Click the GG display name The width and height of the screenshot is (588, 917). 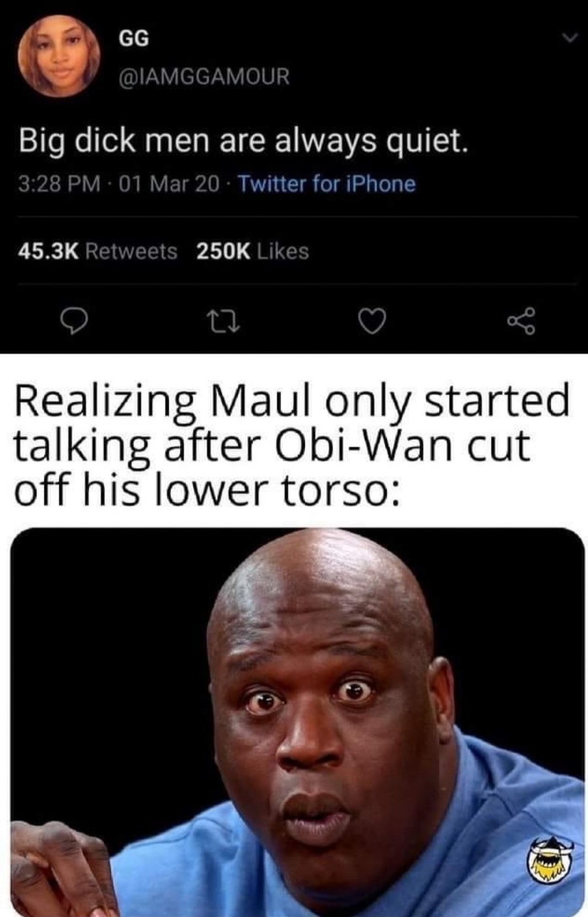[133, 39]
